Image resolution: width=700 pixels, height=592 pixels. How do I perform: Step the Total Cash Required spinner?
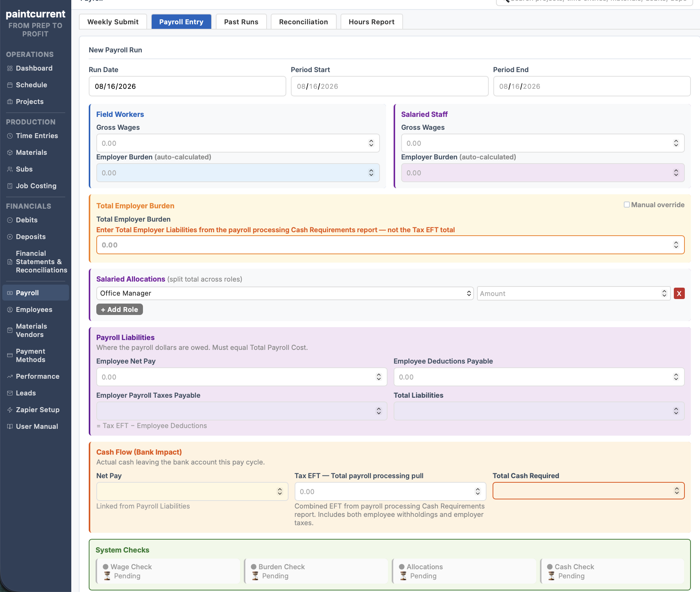tap(677, 491)
